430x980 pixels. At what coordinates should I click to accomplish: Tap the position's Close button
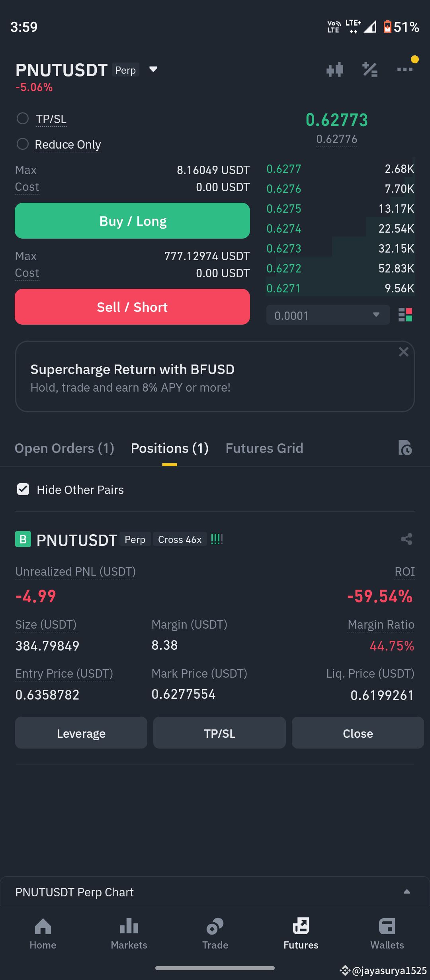click(358, 733)
